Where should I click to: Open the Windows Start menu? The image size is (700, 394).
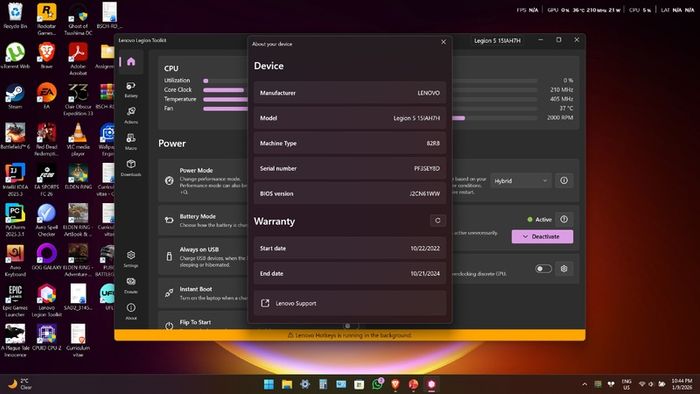coord(269,384)
